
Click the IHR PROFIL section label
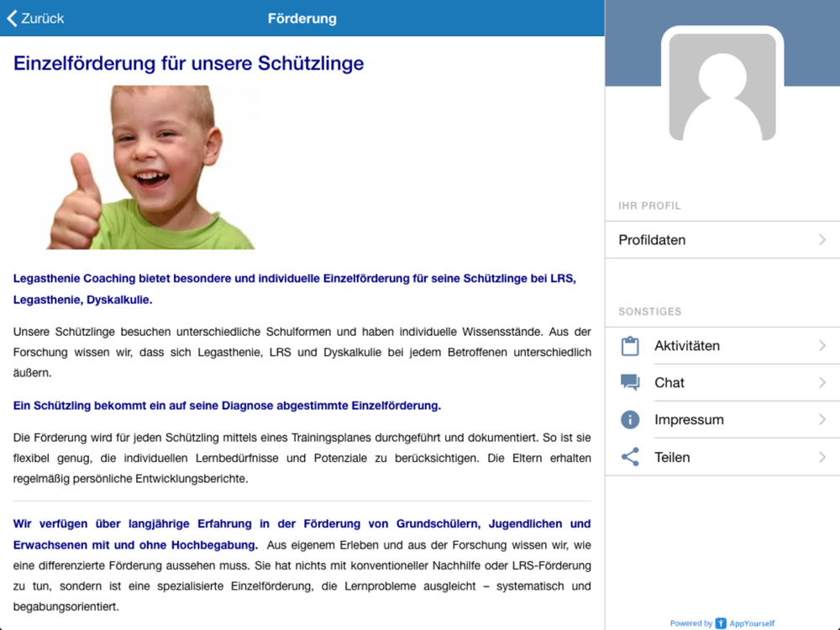[649, 206]
